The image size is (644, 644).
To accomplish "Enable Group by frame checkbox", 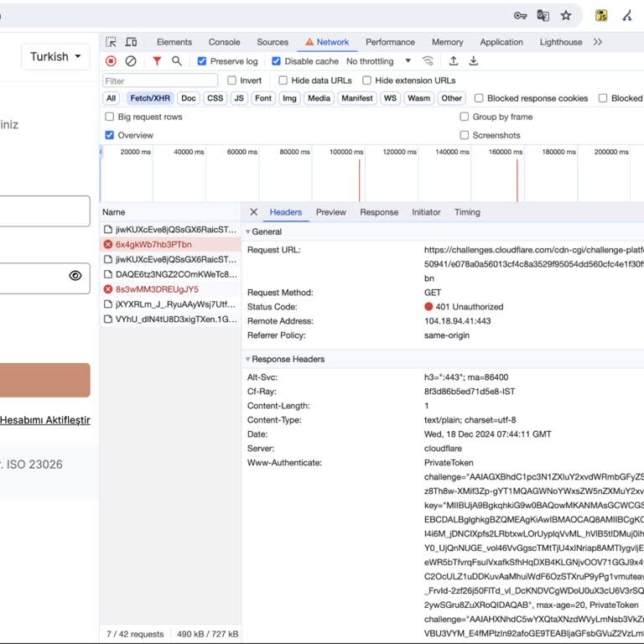I will tap(464, 117).
